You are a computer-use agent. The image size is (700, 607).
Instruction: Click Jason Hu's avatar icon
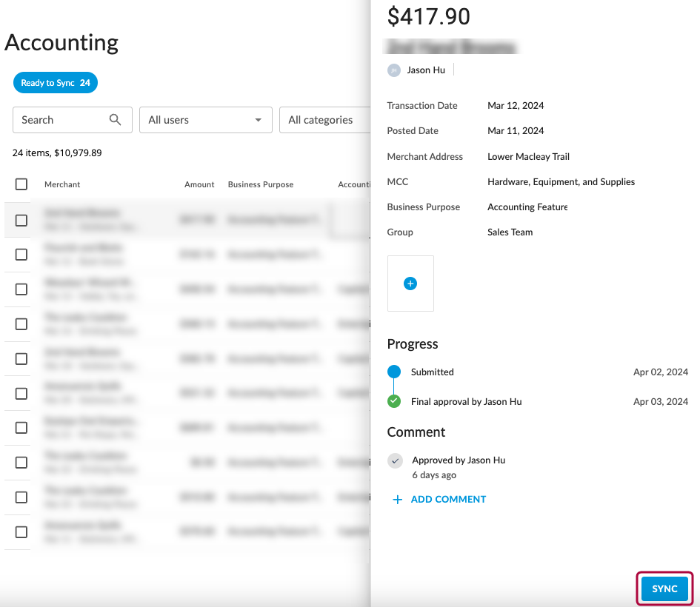pyautogui.click(x=394, y=70)
